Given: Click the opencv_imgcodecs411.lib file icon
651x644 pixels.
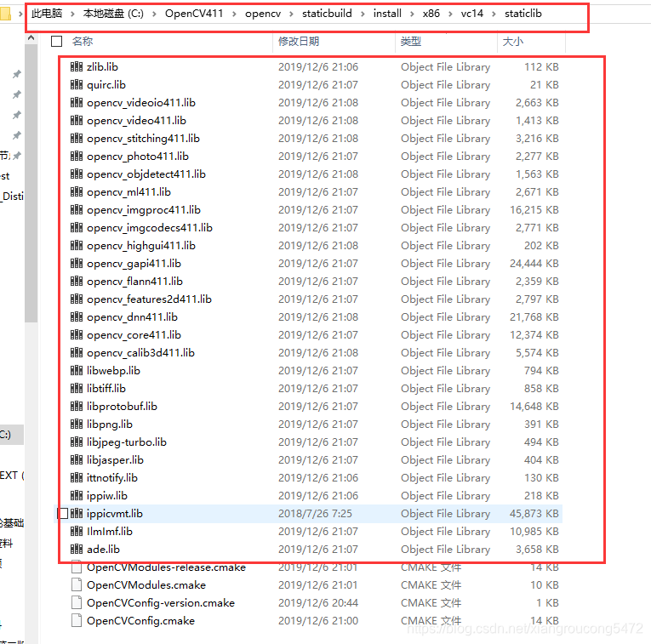Looking at the screenshot, I should point(77,227).
